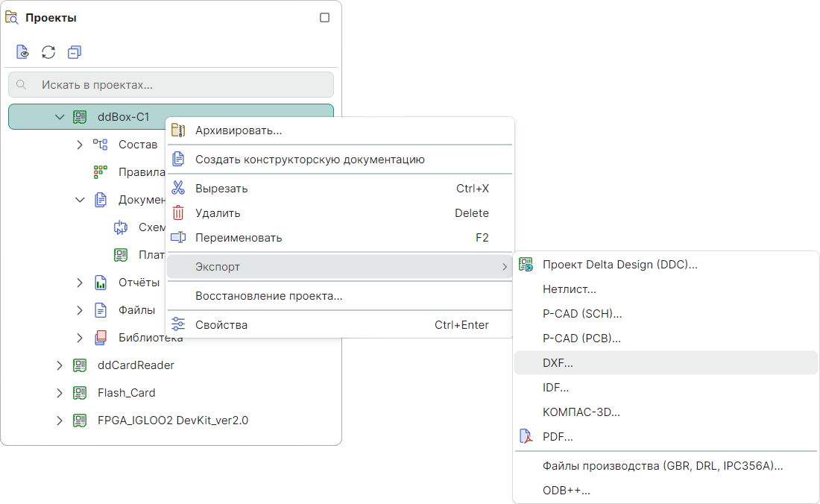
Task: Expand the Библиотека node
Action: click(80, 338)
